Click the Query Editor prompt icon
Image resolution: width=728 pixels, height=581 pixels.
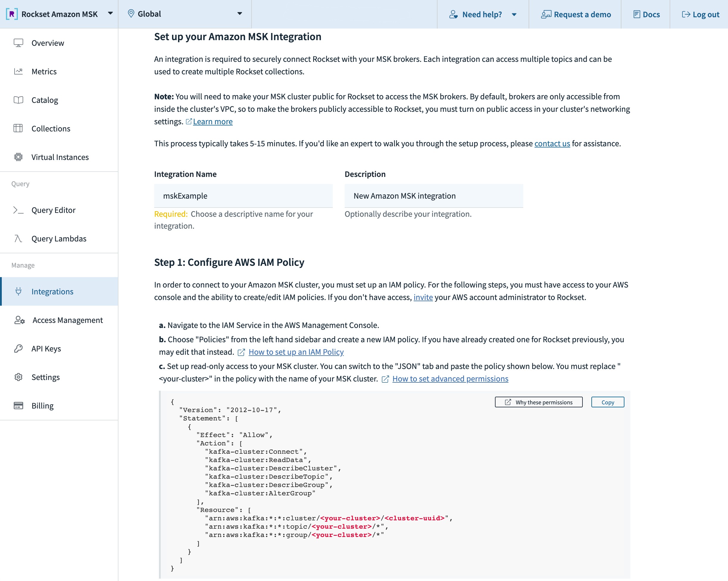[18, 210]
